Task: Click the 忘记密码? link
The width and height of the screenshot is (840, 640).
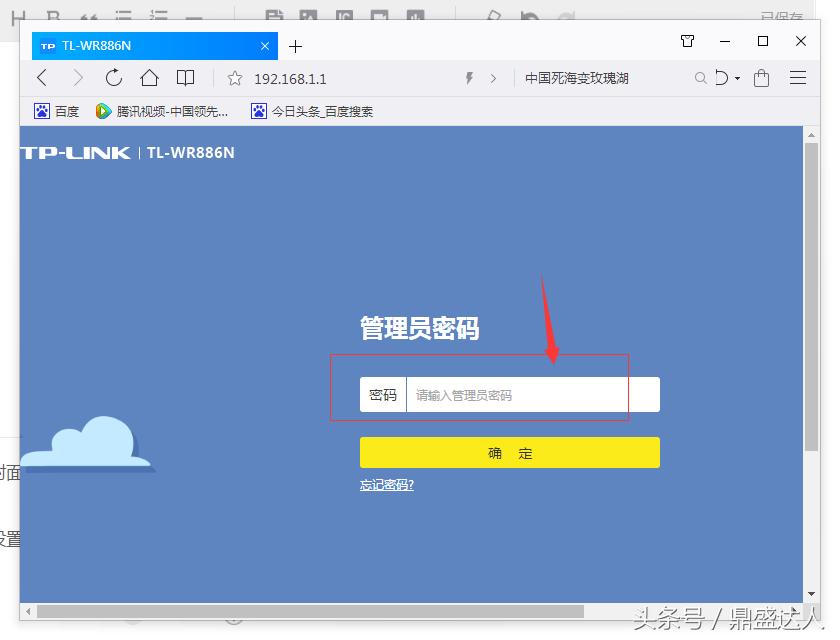Action: click(386, 483)
